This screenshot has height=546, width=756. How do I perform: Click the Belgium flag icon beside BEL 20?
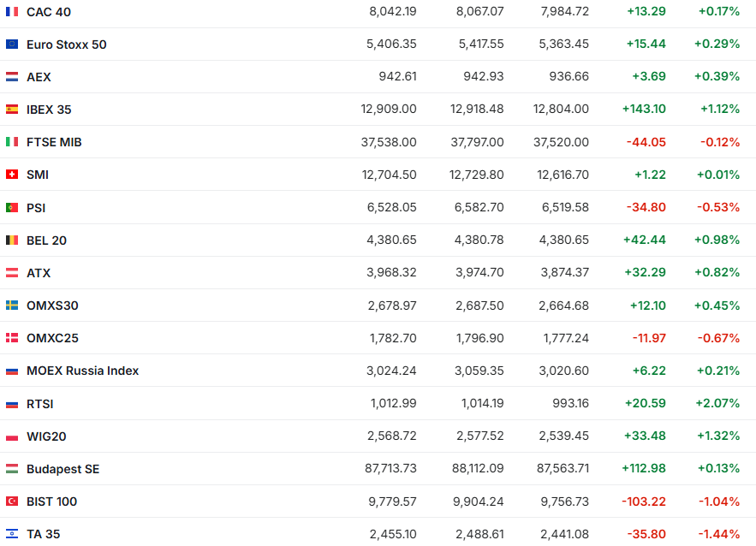point(12,240)
